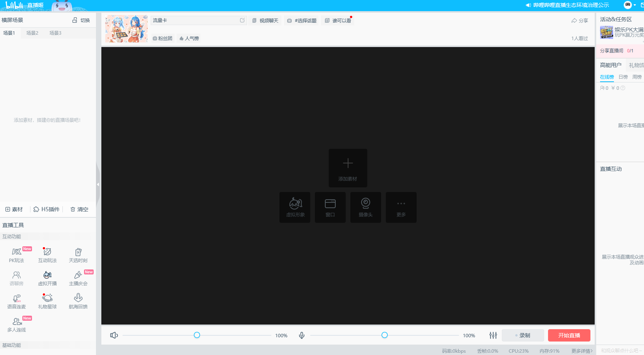This screenshot has width=644, height=355.
Task: Click the 丢帧:0.0% status entry
Action: pyautogui.click(x=488, y=351)
